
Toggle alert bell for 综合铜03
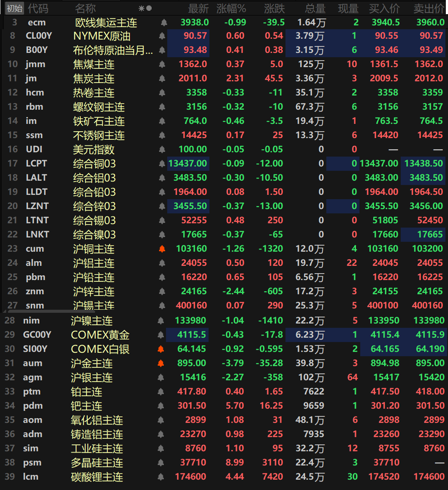pyautogui.click(x=162, y=163)
